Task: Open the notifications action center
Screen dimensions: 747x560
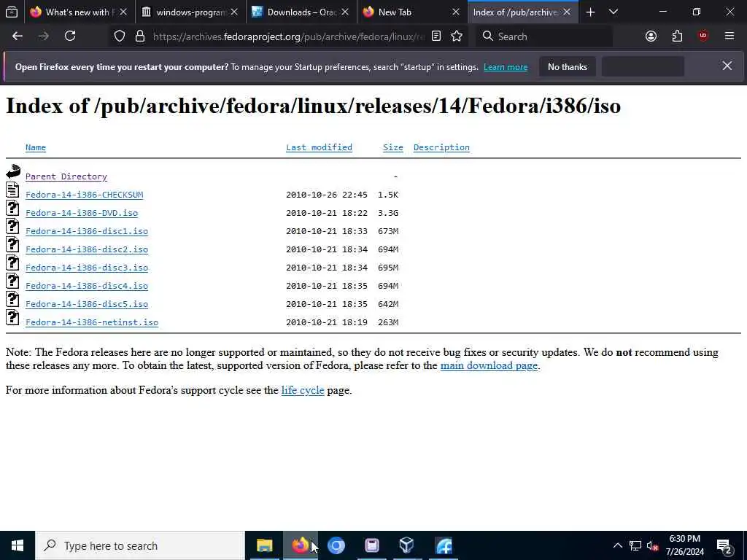Action: (724, 546)
